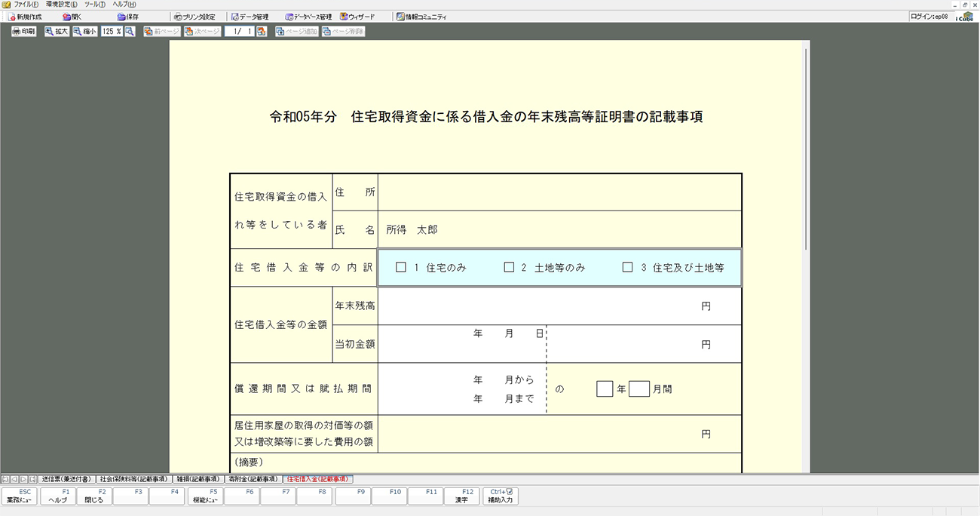Screen dimensions: 980x516
Task: Zoom in with the 拡大 button
Action: click(56, 32)
